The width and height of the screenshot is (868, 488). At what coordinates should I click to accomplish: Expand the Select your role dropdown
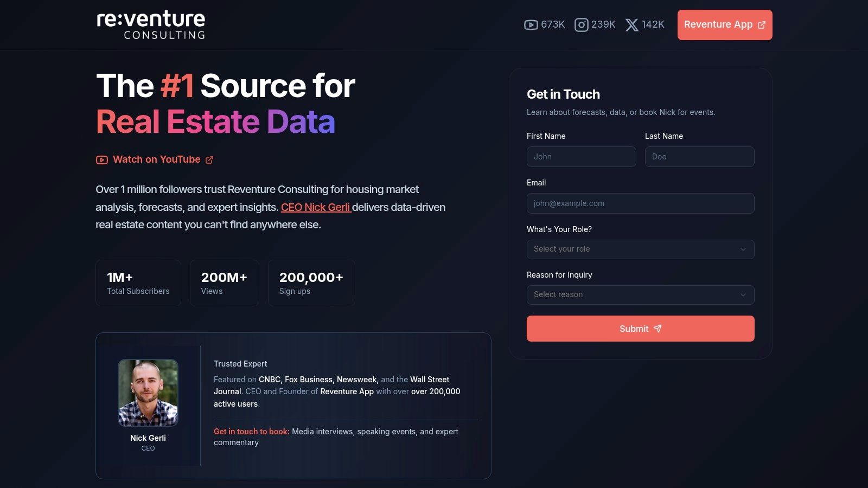[641, 249]
